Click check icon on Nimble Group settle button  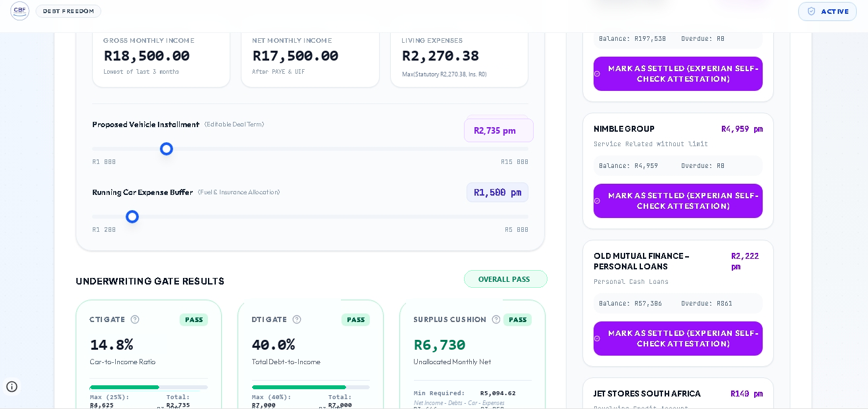click(x=598, y=201)
